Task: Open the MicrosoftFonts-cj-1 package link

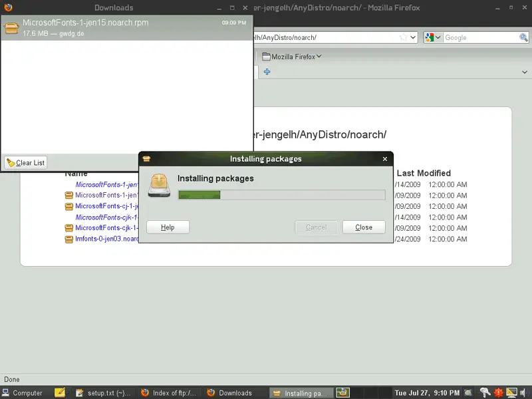Action: [107, 206]
